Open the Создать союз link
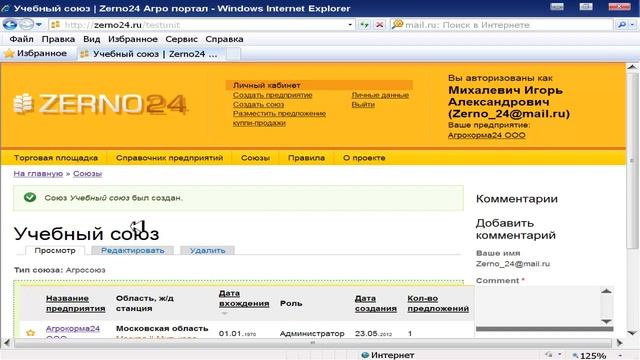This screenshot has width=640, height=360. [258, 104]
